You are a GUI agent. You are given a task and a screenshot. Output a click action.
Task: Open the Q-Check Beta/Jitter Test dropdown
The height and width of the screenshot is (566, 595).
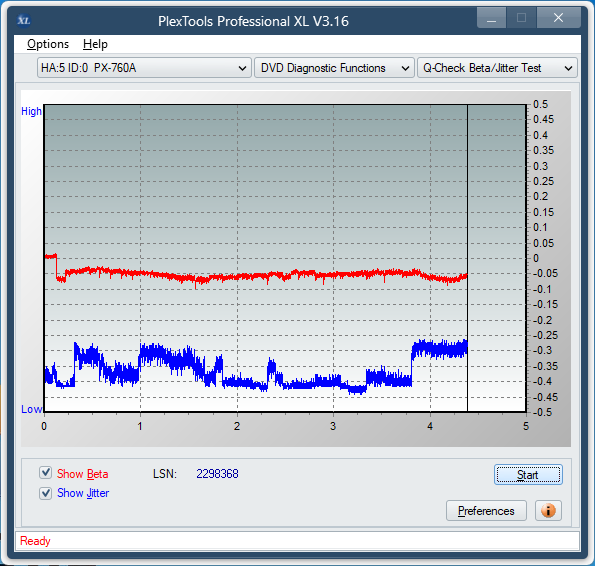pyautogui.click(x=497, y=68)
